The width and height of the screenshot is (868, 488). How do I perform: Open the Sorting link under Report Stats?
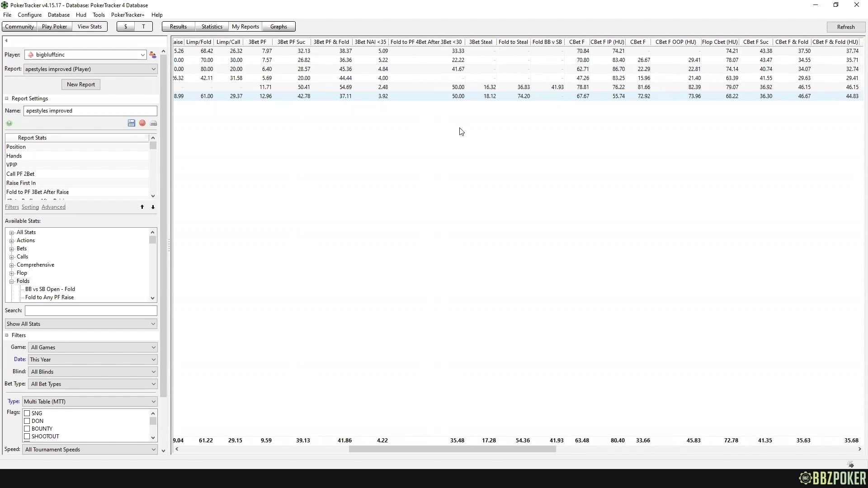30,207
